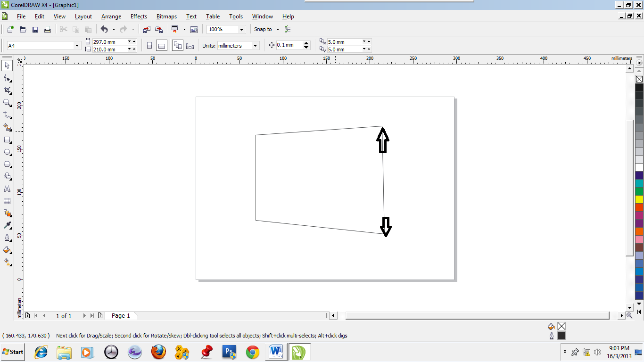Select the Rectangle tool
The image size is (644, 362).
tap(7, 140)
